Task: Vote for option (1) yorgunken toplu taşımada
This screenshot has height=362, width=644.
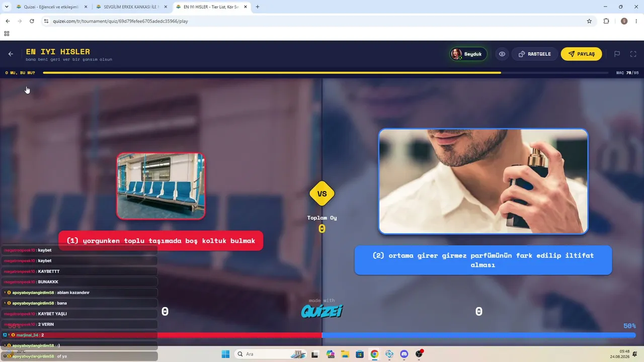Action: point(161,241)
